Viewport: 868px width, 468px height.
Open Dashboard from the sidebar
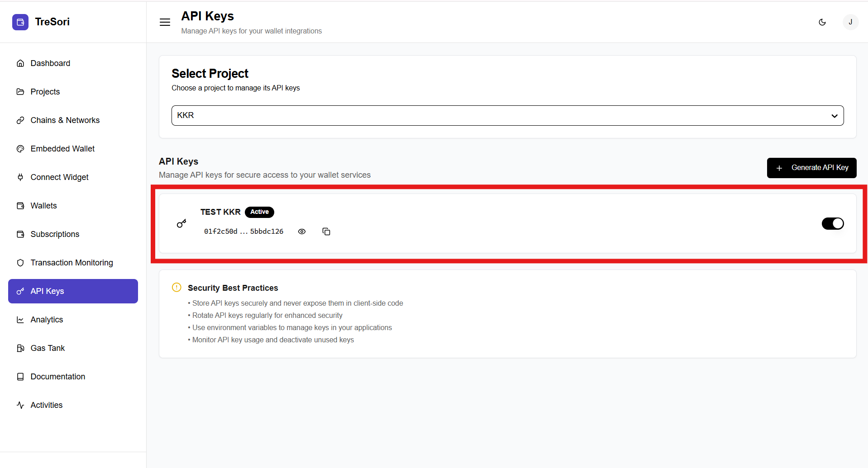[x=50, y=63]
